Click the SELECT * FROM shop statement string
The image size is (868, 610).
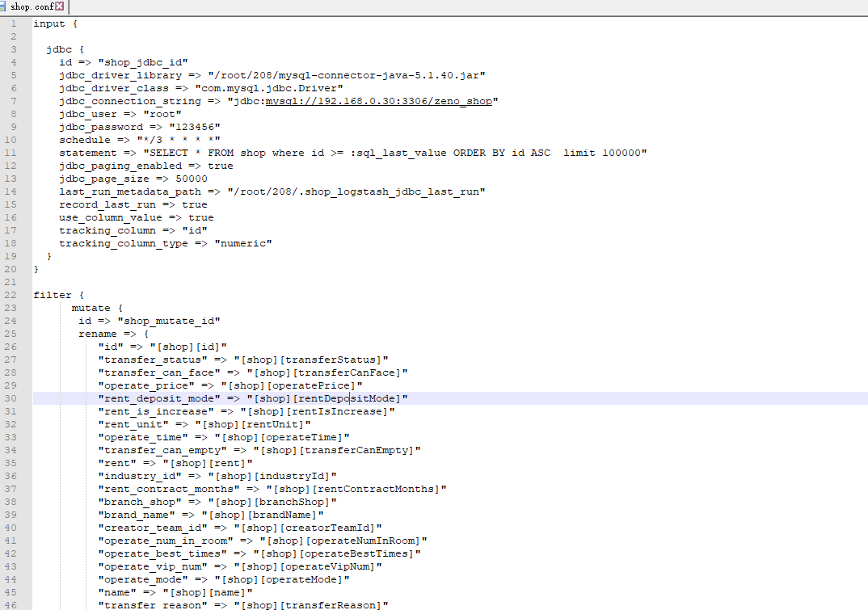click(394, 153)
